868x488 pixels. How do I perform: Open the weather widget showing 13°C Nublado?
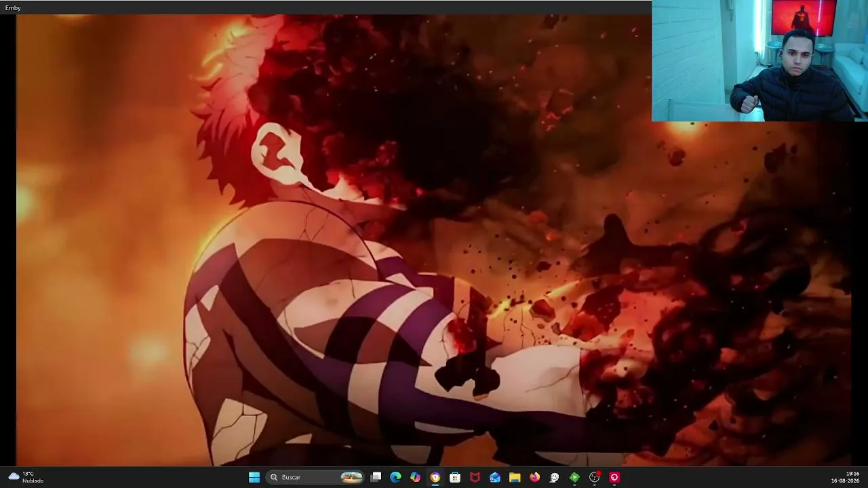(26, 477)
